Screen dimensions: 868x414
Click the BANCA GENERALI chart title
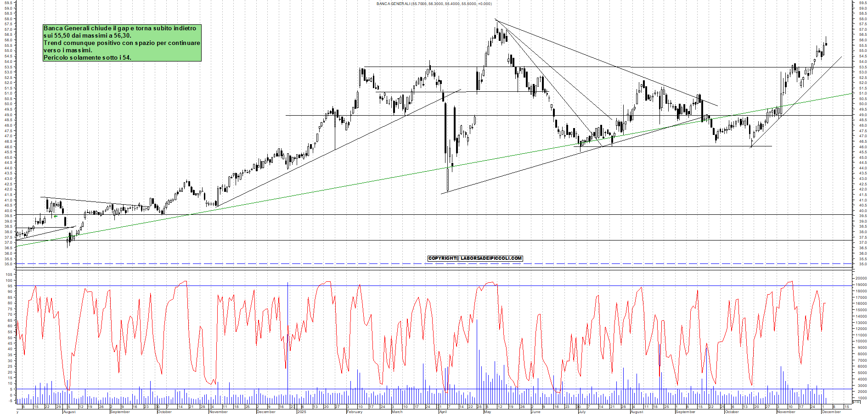point(434,3)
